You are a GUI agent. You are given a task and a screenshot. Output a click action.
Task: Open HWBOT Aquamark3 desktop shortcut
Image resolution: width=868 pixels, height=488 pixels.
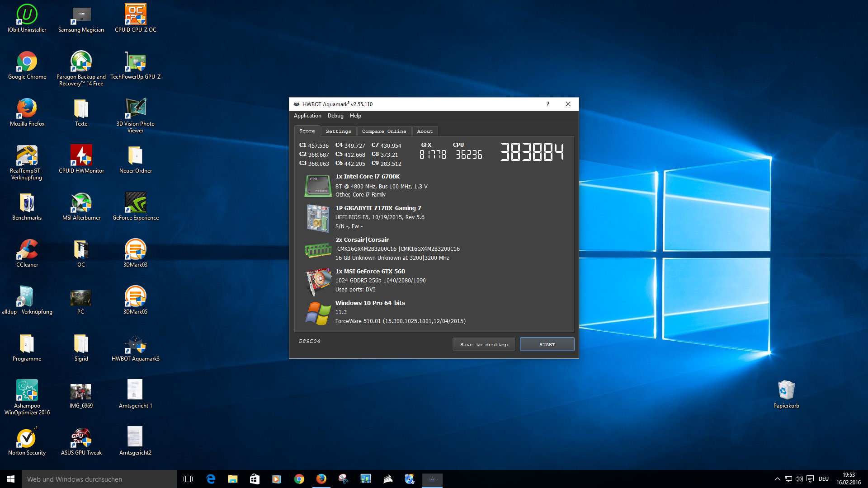coord(136,347)
